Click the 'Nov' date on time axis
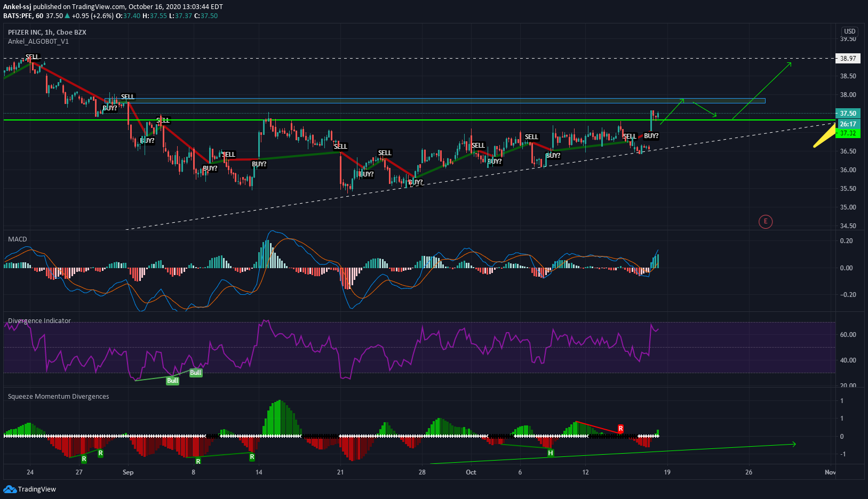The width and height of the screenshot is (868, 499). (830, 472)
